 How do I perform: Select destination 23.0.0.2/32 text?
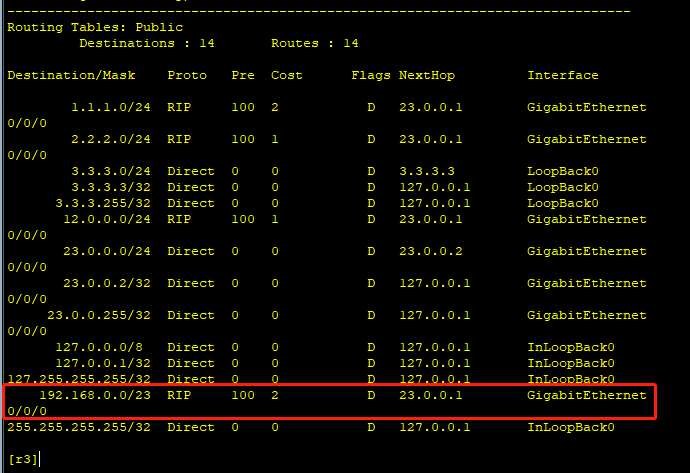[x=106, y=283]
